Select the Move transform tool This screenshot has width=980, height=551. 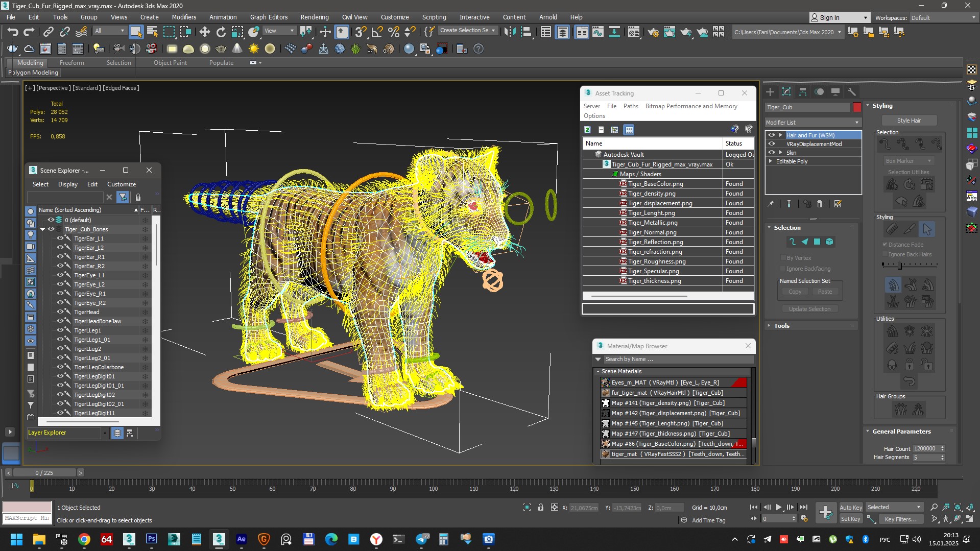(x=205, y=32)
